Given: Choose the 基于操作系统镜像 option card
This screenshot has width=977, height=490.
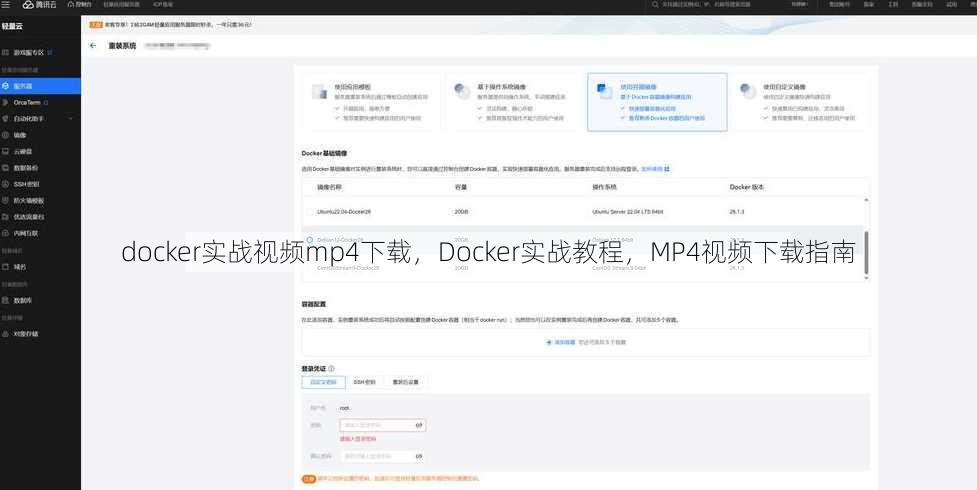Looking at the screenshot, I should click(x=514, y=102).
